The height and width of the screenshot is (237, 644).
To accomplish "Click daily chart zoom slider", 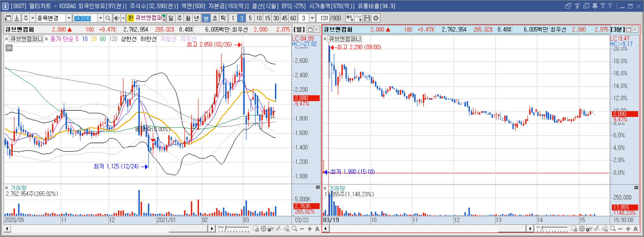I will 233,229.
